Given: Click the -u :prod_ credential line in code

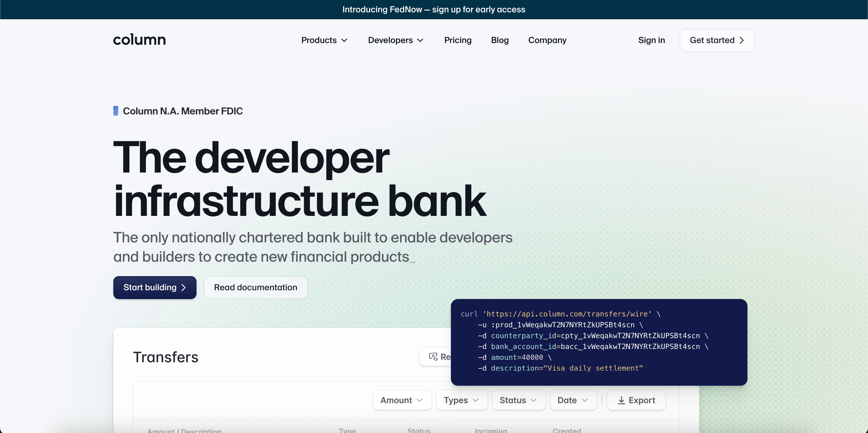Looking at the screenshot, I should [x=560, y=325].
